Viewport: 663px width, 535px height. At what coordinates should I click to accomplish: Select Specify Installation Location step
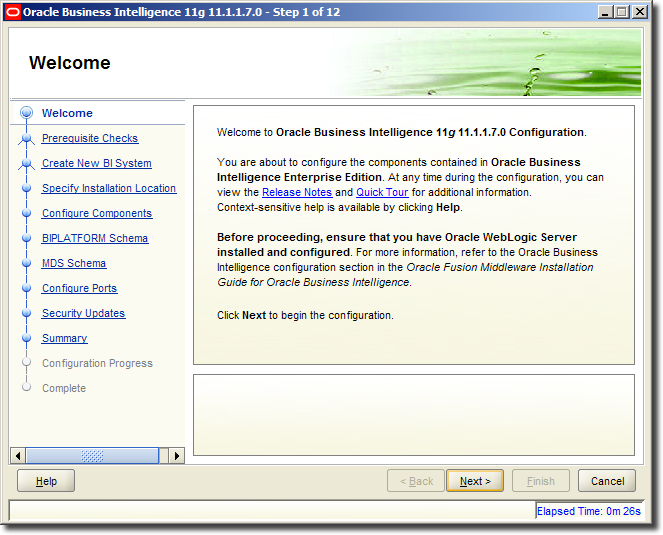[x=109, y=189]
